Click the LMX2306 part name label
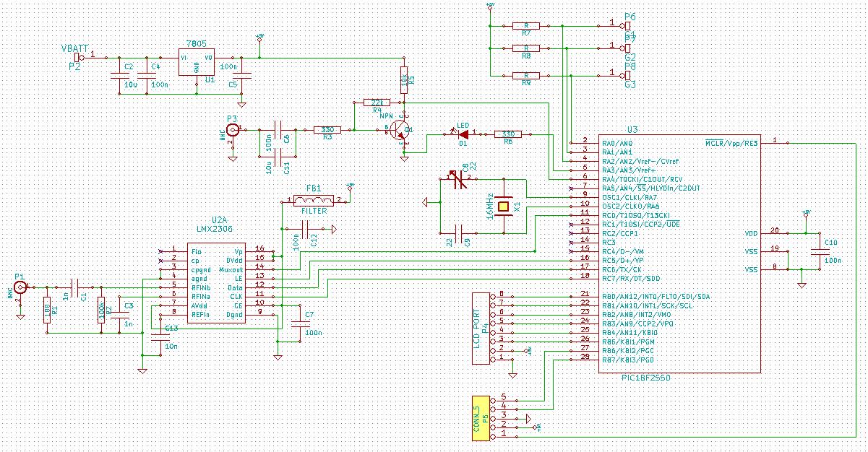This screenshot has height=452, width=868. pyautogui.click(x=213, y=228)
